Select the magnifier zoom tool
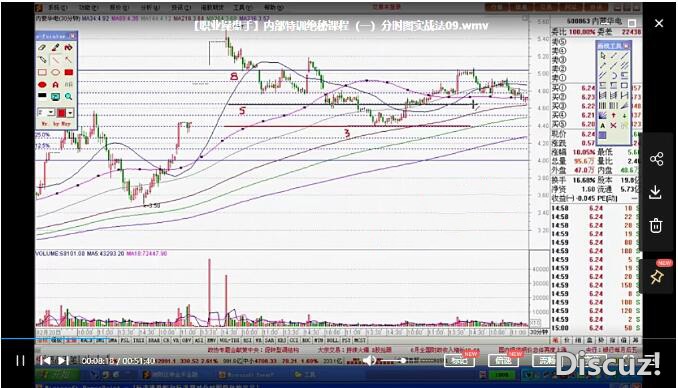678x388 pixels. (68, 96)
